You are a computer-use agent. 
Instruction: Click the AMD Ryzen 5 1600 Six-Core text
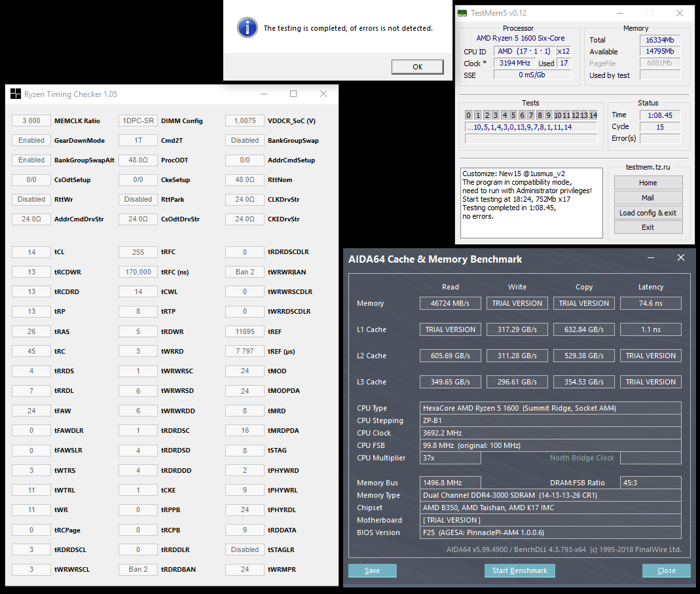tap(520, 39)
